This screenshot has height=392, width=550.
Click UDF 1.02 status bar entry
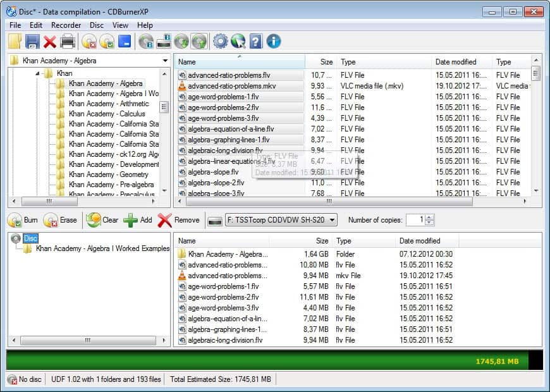(x=106, y=379)
